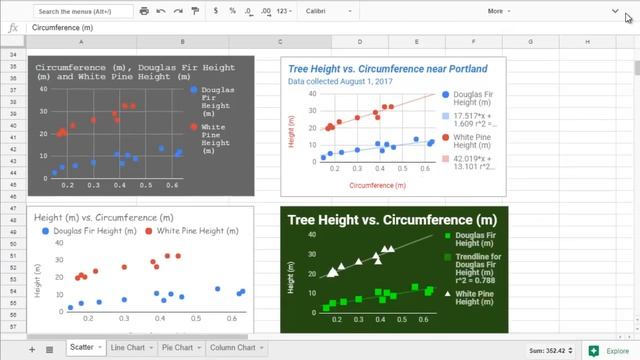Viewport: 640px width, 360px height.
Task: Format as currency with dollar icon
Action: coord(216,11)
